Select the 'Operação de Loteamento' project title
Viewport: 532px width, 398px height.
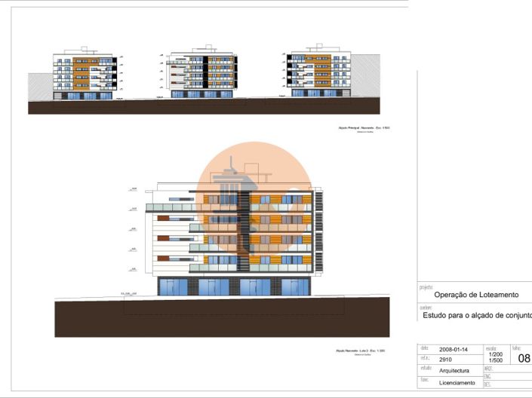(x=476, y=295)
